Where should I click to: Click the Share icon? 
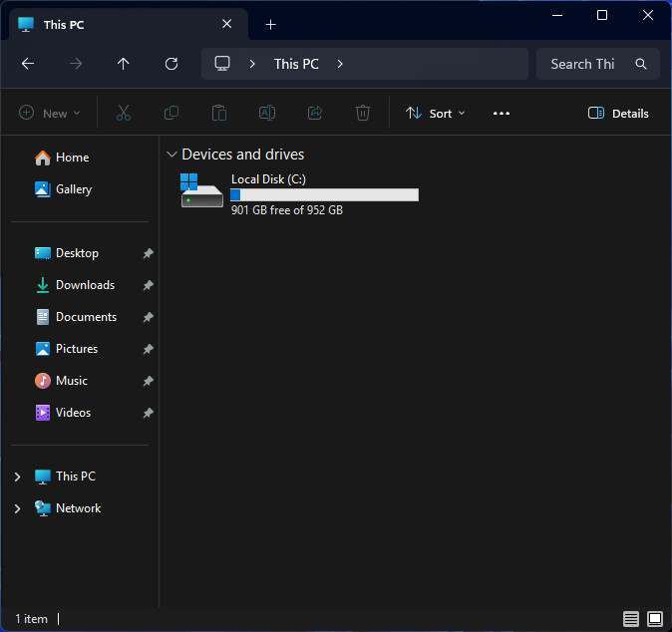click(x=315, y=113)
